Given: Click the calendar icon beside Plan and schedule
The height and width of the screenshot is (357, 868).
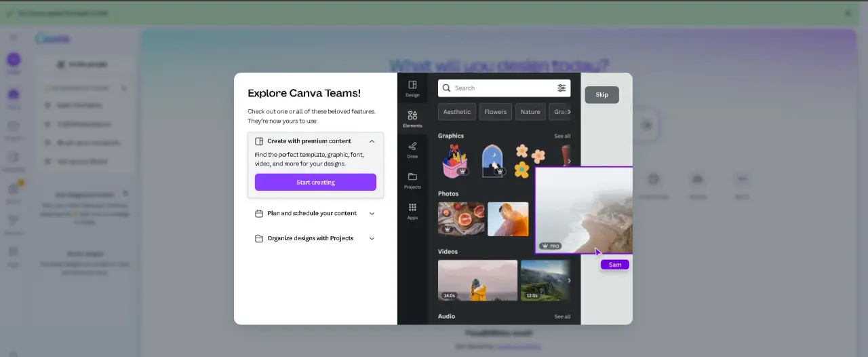Looking at the screenshot, I should 259,213.
